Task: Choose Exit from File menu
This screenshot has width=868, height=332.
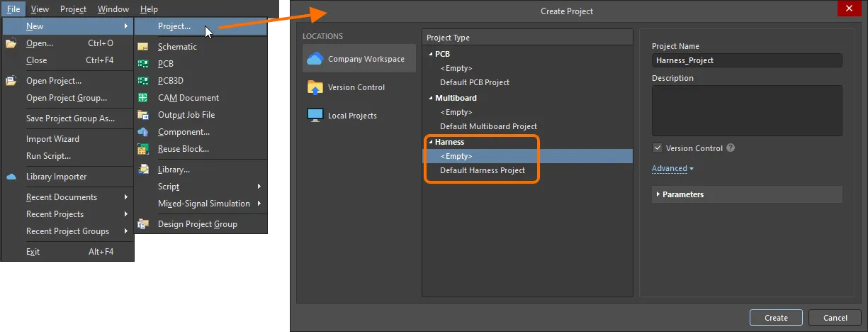Action: pos(68,252)
